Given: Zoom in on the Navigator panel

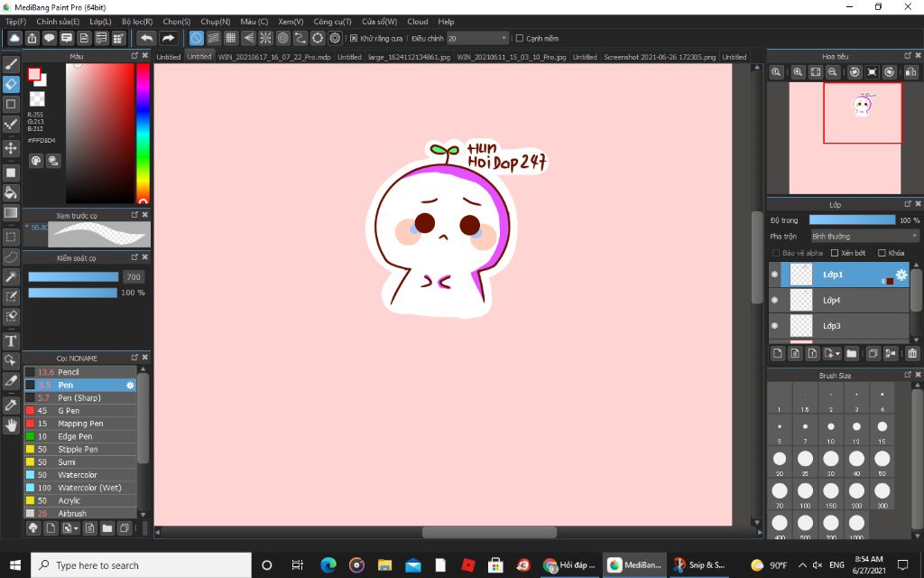Looking at the screenshot, I should coord(798,72).
